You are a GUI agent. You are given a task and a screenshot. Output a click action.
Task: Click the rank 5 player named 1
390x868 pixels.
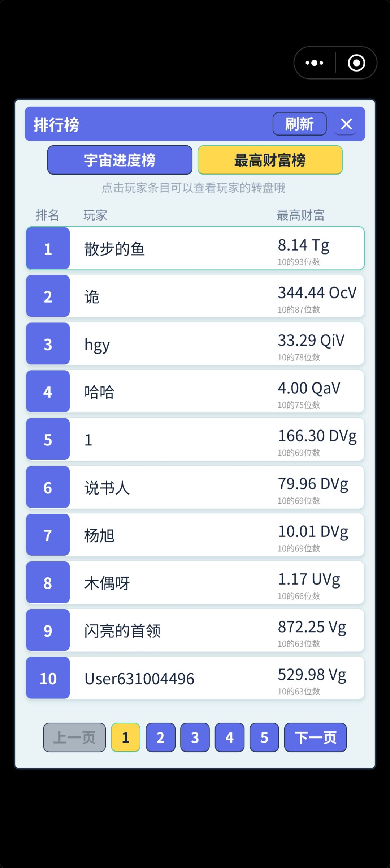(x=195, y=439)
